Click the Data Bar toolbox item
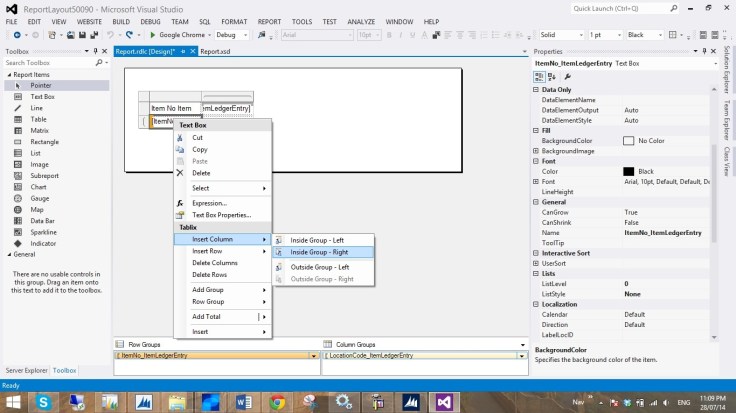Image resolution: width=736 pixels, height=413 pixels. tap(42, 220)
